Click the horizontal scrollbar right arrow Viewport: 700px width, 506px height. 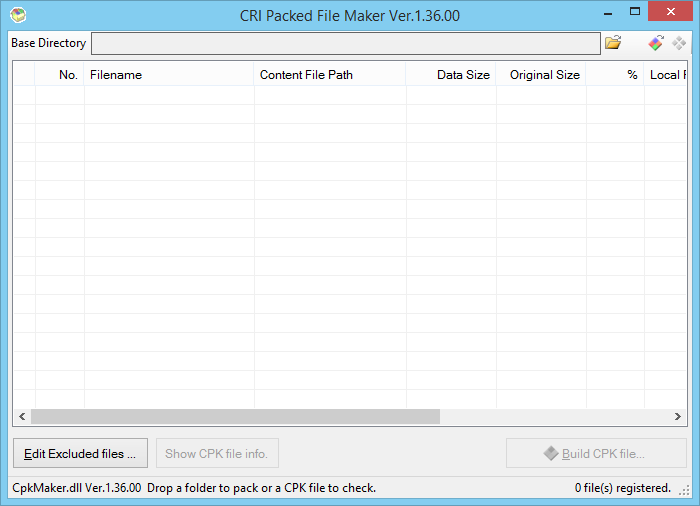point(678,417)
